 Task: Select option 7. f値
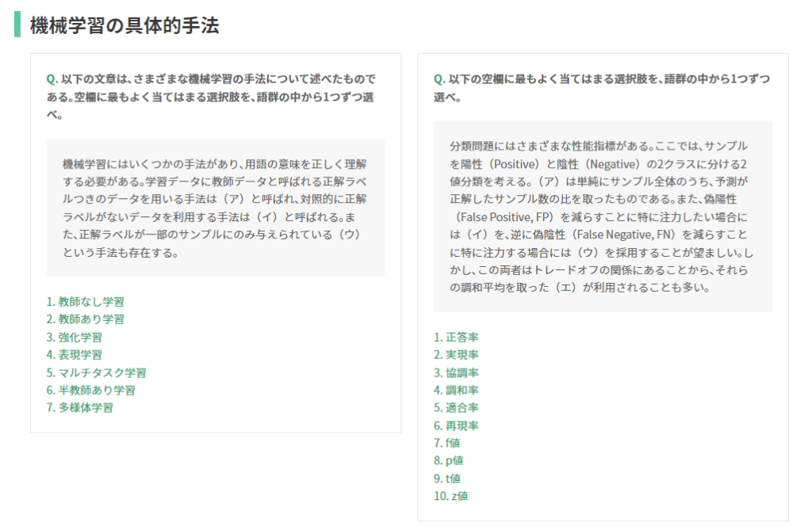447,443
